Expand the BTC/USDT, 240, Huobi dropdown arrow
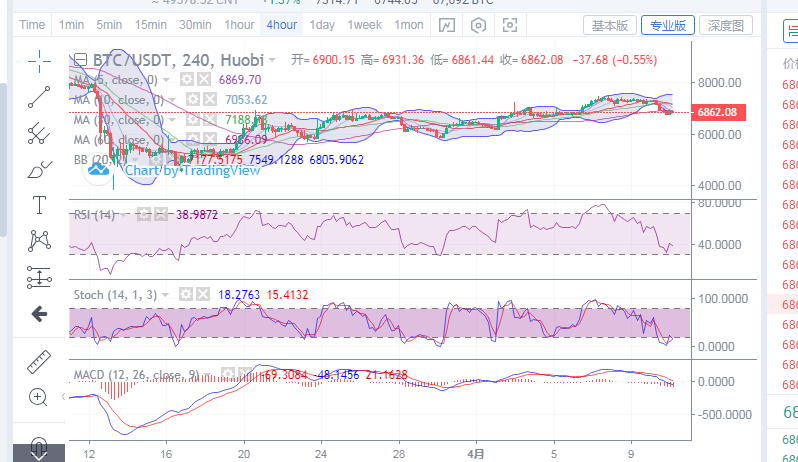798x462 pixels. click(x=272, y=61)
